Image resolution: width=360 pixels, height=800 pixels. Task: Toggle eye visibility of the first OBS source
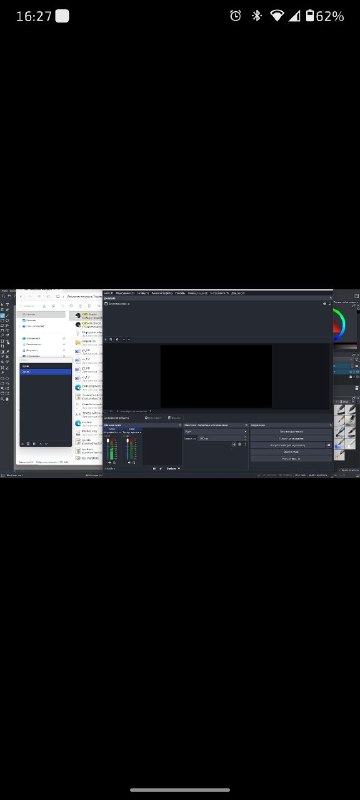point(324,304)
